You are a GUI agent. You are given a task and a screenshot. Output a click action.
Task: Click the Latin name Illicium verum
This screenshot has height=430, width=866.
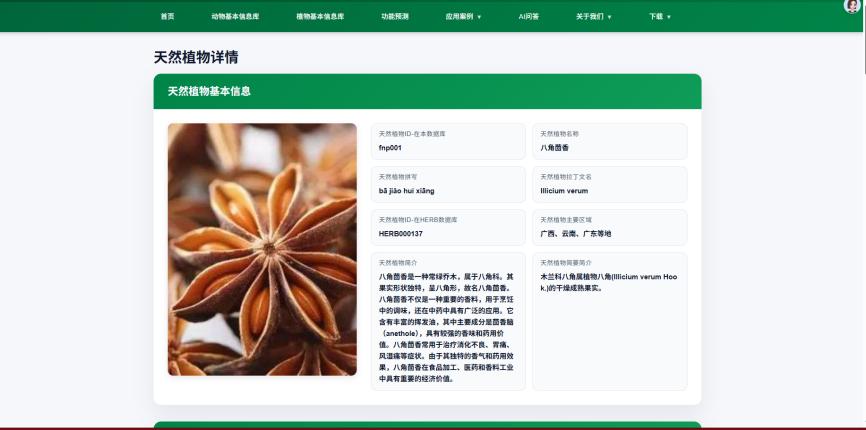[x=564, y=191]
